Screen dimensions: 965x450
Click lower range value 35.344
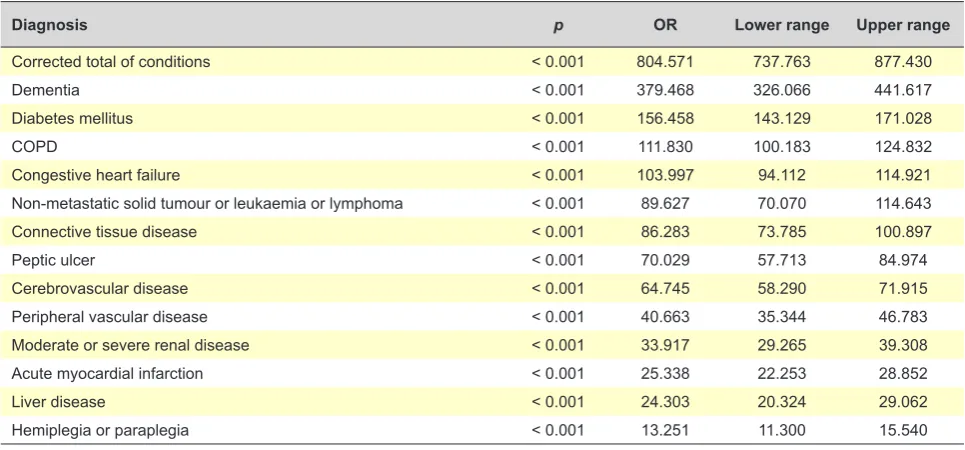point(782,316)
